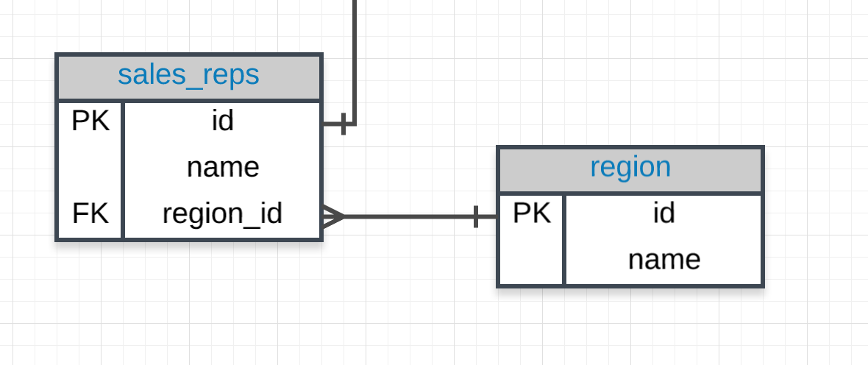Screen dimensions: 868x365
Task: Click the name field in sales_reps table
Action: coord(222,167)
